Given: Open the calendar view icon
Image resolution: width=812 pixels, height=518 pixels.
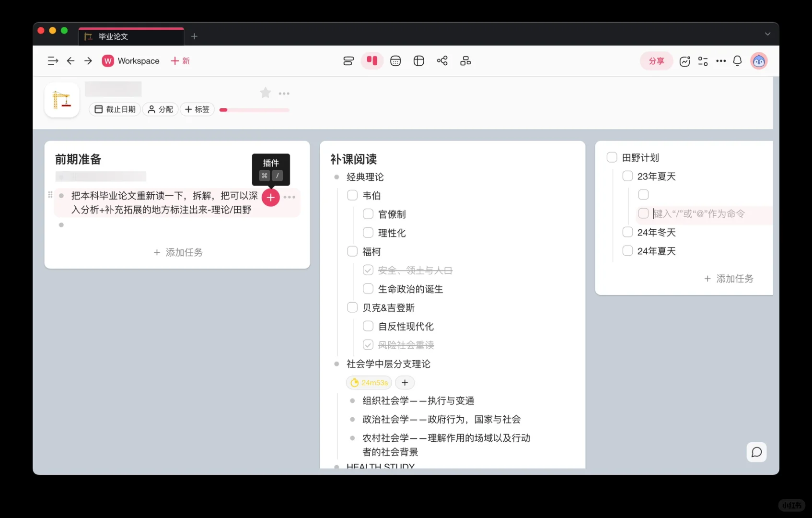Looking at the screenshot, I should 395,61.
